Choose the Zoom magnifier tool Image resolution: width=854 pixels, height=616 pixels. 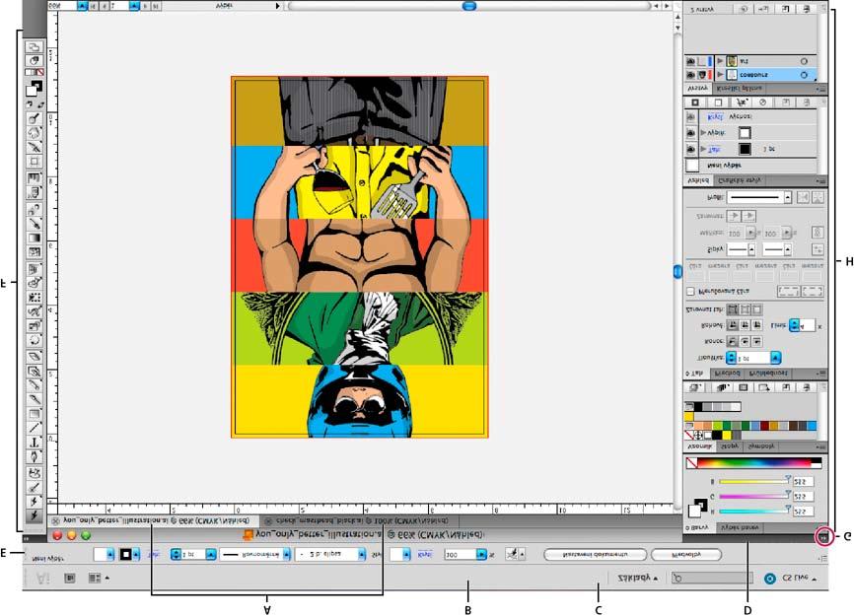(35, 118)
